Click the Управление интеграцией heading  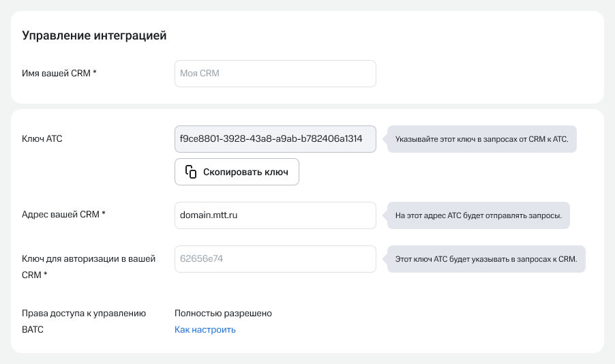click(x=95, y=35)
